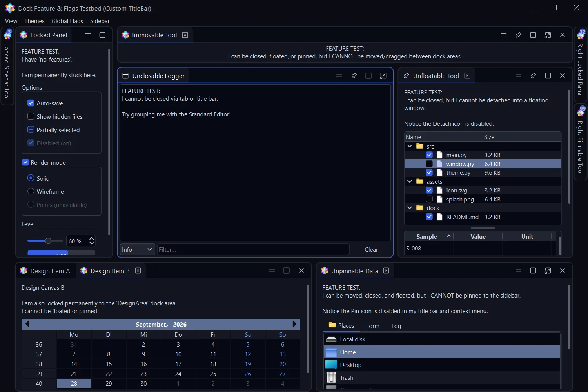Toggle Sample column sort order
588x392 pixels.
point(429,236)
